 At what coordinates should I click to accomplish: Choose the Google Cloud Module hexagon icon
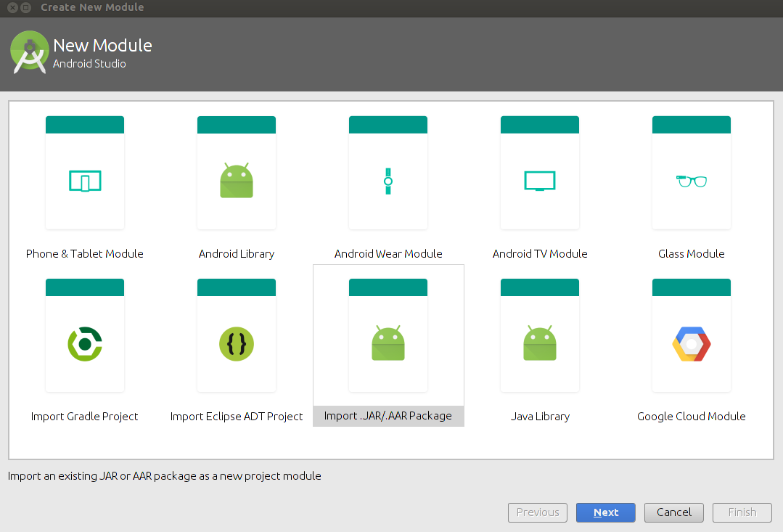(x=692, y=343)
